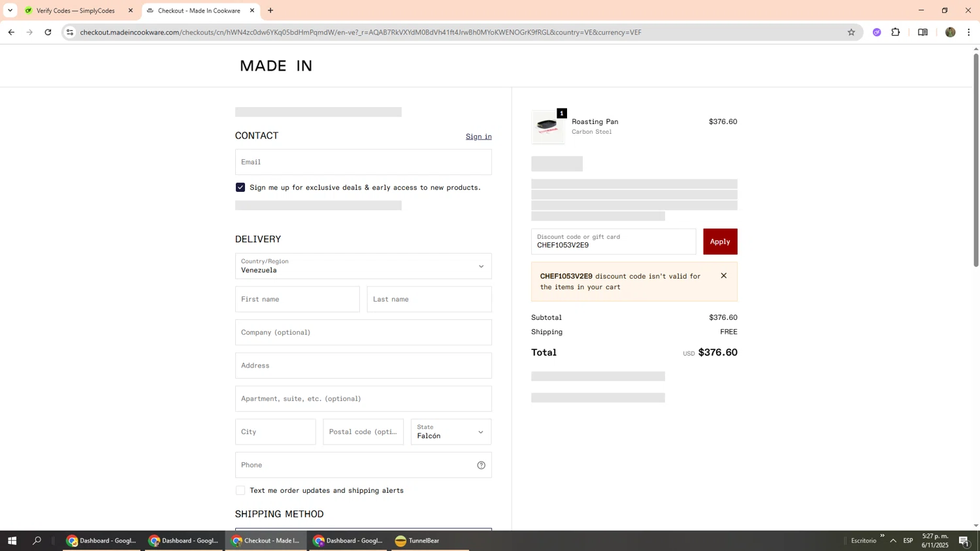
Task: Open a new browser tab
Action: coord(270,10)
